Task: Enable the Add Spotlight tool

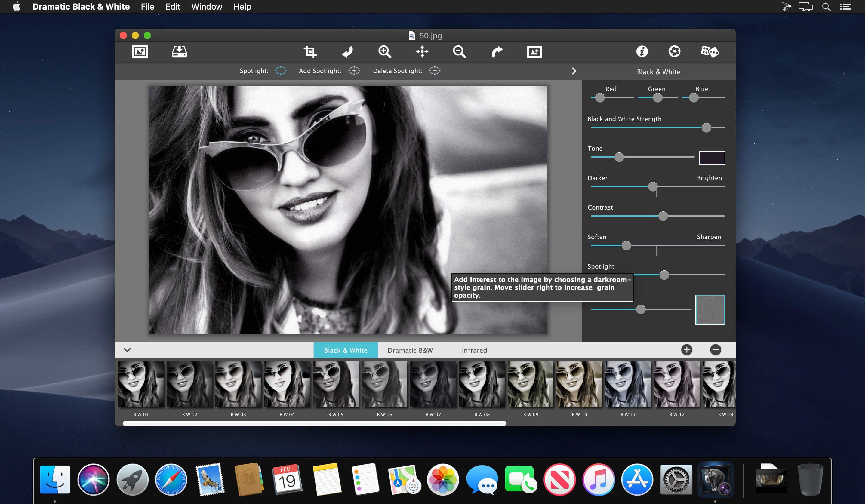Action: 354,71
